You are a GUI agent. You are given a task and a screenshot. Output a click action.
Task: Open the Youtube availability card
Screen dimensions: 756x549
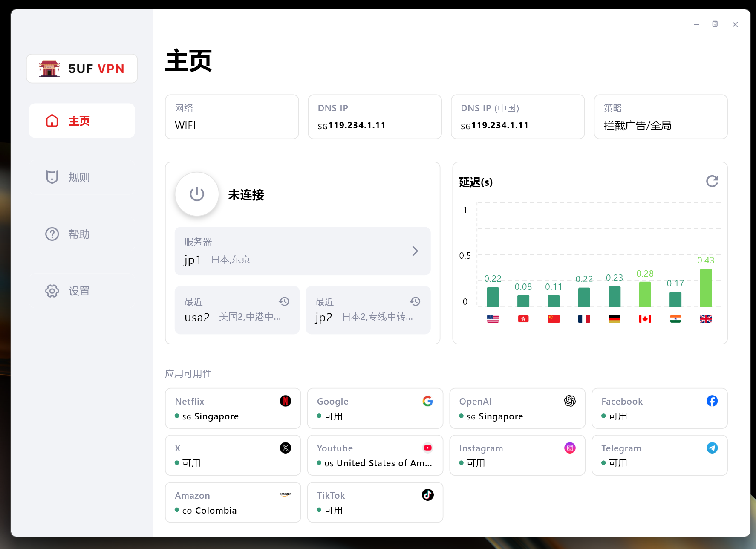[375, 455]
